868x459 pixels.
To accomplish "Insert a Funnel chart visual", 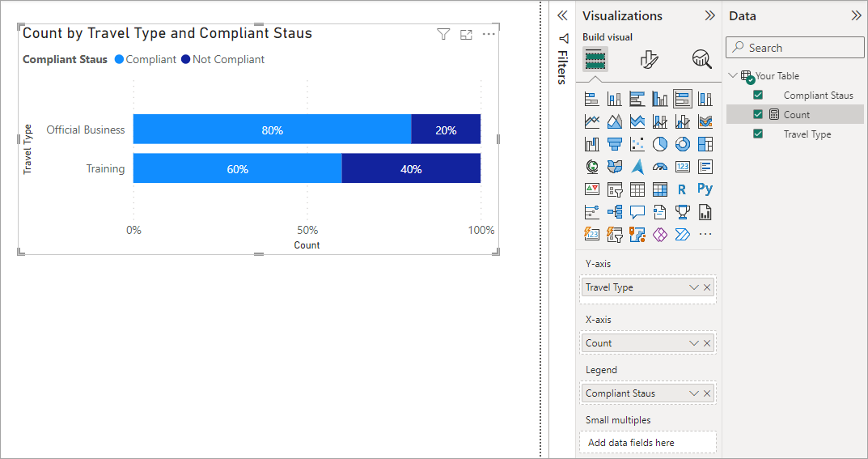I will tap(615, 144).
